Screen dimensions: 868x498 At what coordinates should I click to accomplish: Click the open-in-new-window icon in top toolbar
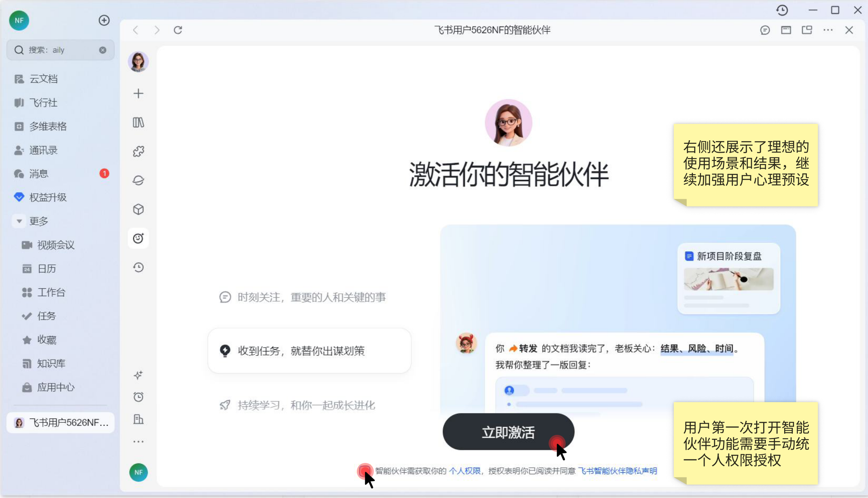pos(807,30)
